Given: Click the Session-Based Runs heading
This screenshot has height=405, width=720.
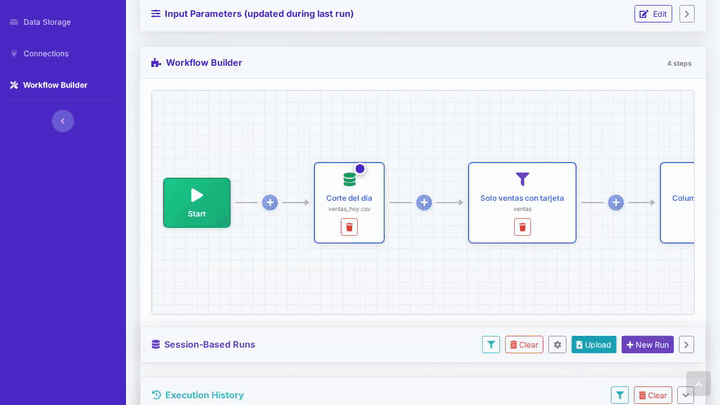Looking at the screenshot, I should point(209,344).
